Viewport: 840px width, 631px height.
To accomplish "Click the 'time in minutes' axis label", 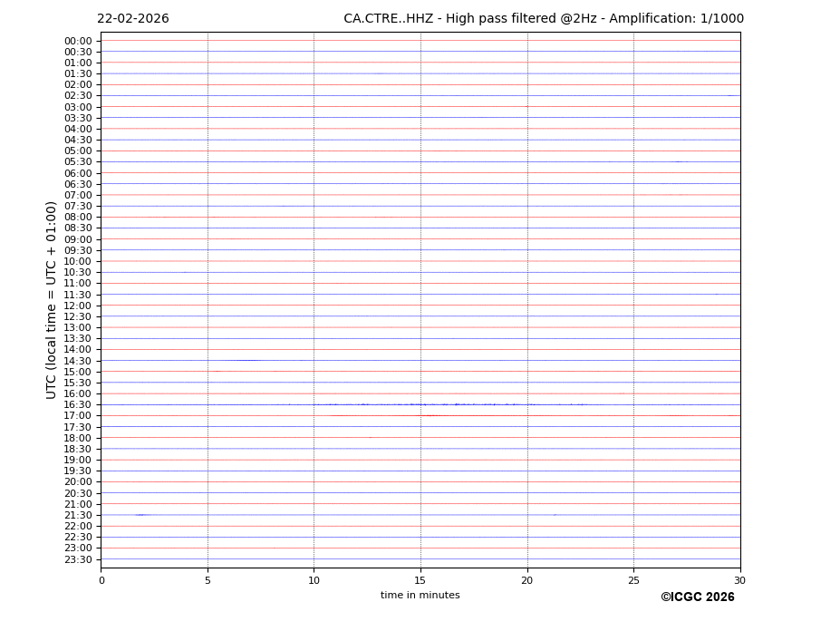I will point(420,596).
